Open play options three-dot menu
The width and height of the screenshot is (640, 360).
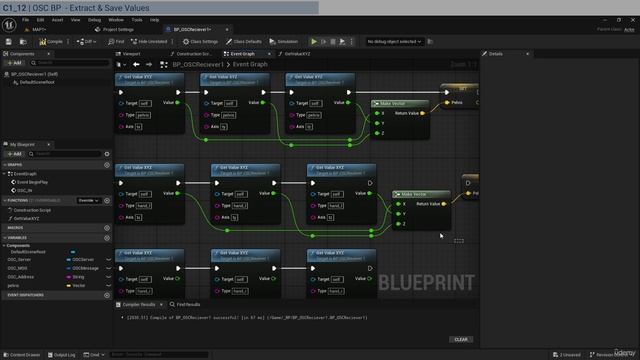[x=351, y=42]
